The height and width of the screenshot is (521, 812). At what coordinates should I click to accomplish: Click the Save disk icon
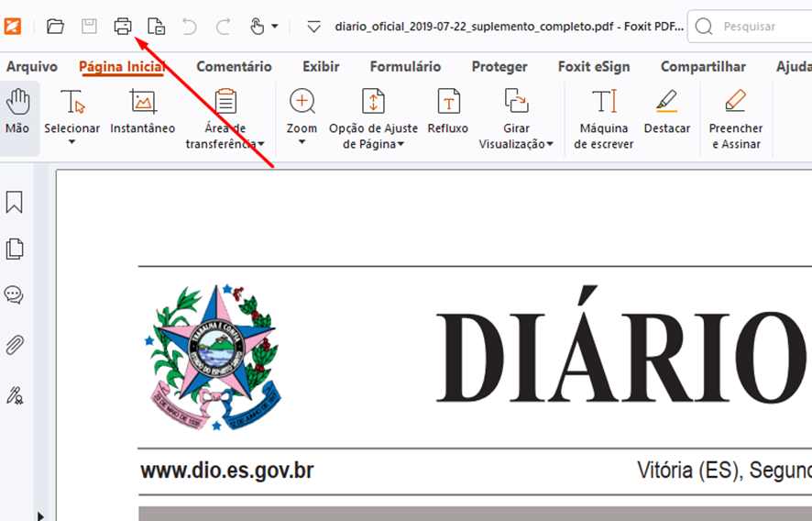pos(89,26)
